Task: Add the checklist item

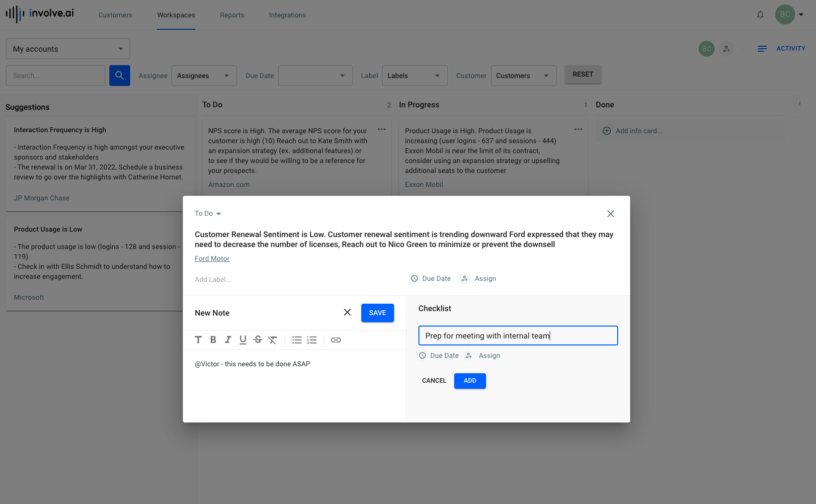Action: pyautogui.click(x=470, y=381)
